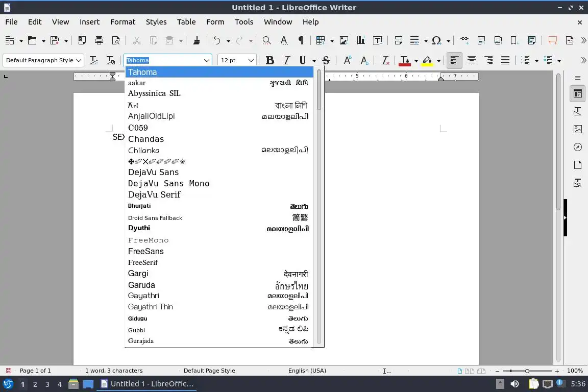Select DejaVu Sans Mono font
588x392 pixels.
coord(219,183)
